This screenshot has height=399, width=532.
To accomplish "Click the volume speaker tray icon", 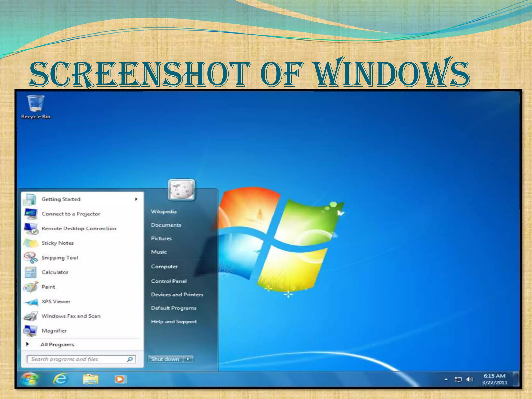I will [469, 380].
